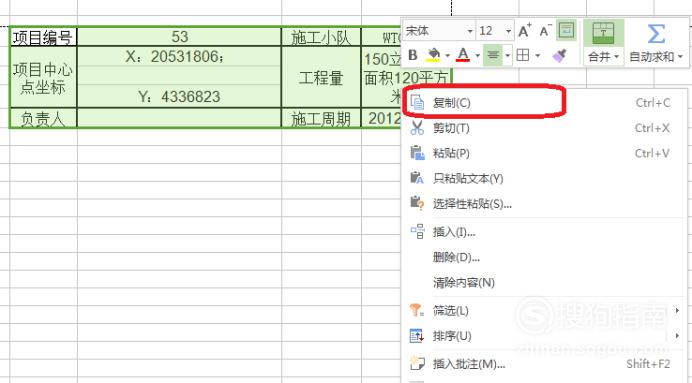This screenshot has height=383, width=692.
Task: Expand the 排序 submenu arrow
Action: tap(677, 336)
